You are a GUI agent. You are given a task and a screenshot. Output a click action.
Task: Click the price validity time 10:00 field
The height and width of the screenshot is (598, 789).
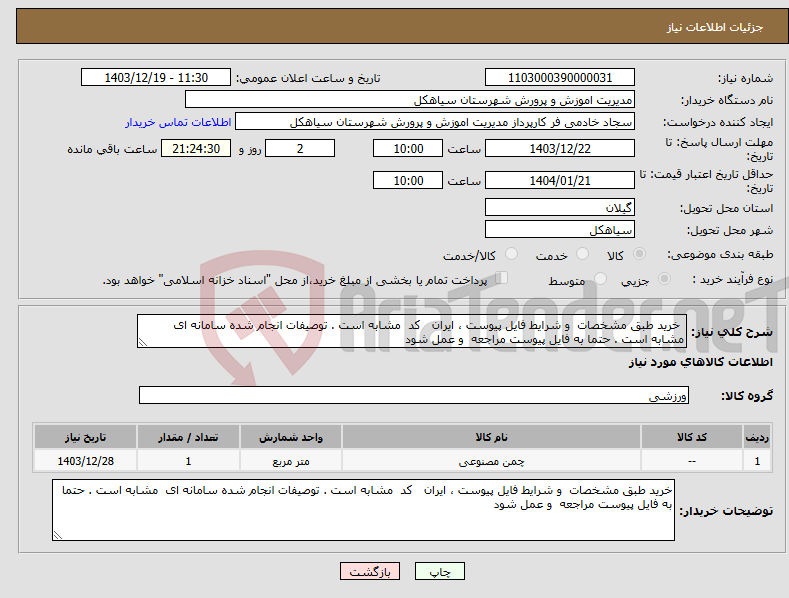point(408,180)
